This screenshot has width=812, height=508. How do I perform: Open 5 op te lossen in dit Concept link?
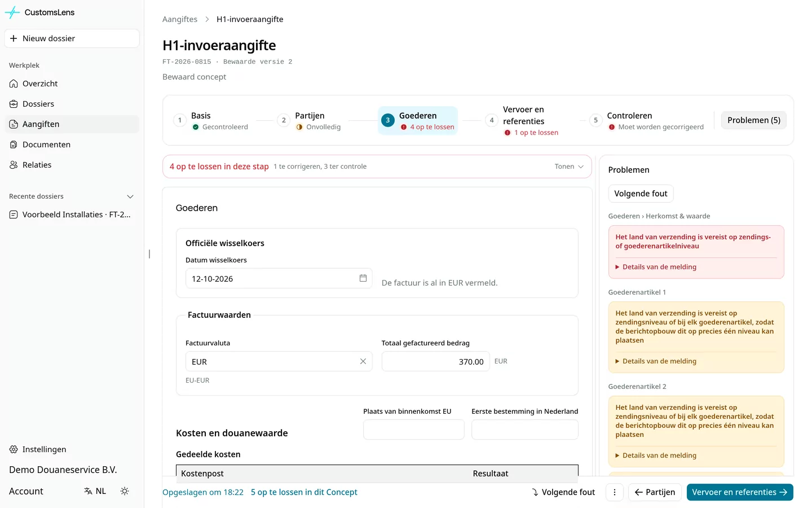(x=304, y=492)
